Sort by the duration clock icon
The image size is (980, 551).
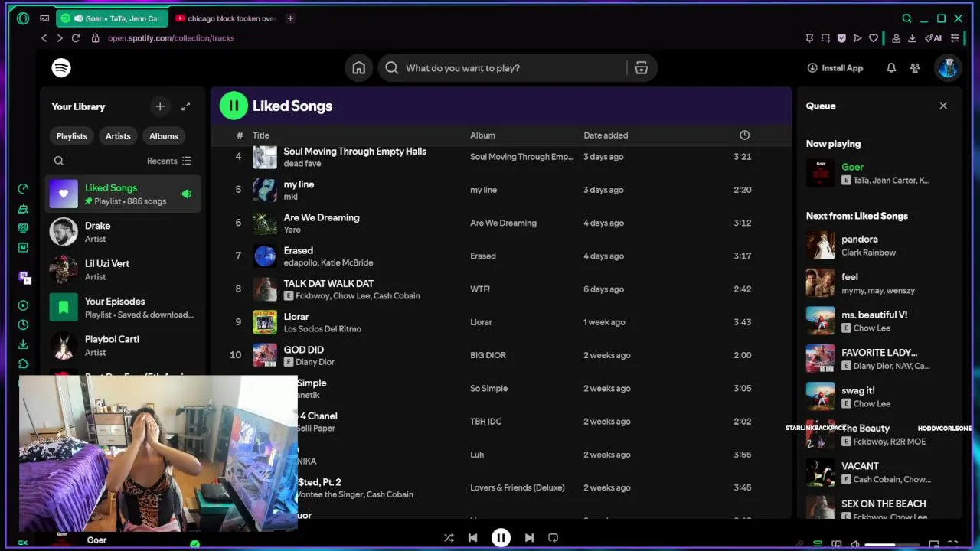click(x=744, y=135)
